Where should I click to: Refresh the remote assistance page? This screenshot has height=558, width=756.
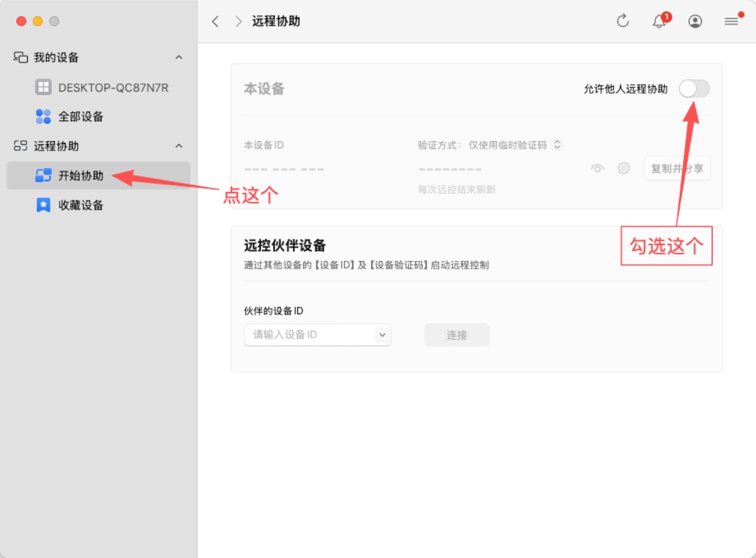click(623, 21)
